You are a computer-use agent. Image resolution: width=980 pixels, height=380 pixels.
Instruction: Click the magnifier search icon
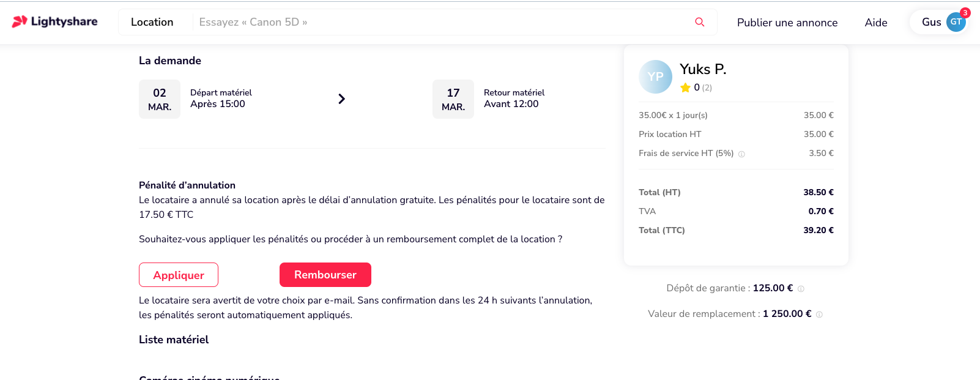pyautogui.click(x=700, y=22)
